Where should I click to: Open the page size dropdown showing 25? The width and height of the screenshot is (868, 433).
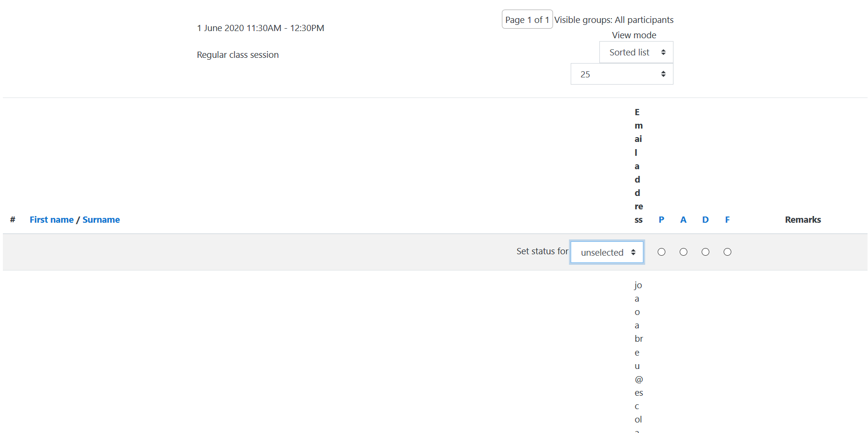pos(621,74)
